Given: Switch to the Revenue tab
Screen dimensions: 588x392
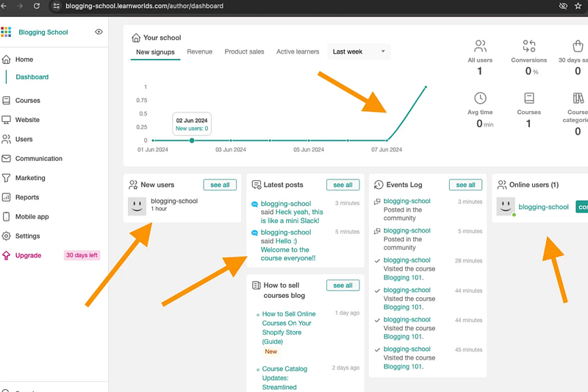Looking at the screenshot, I should coord(199,51).
